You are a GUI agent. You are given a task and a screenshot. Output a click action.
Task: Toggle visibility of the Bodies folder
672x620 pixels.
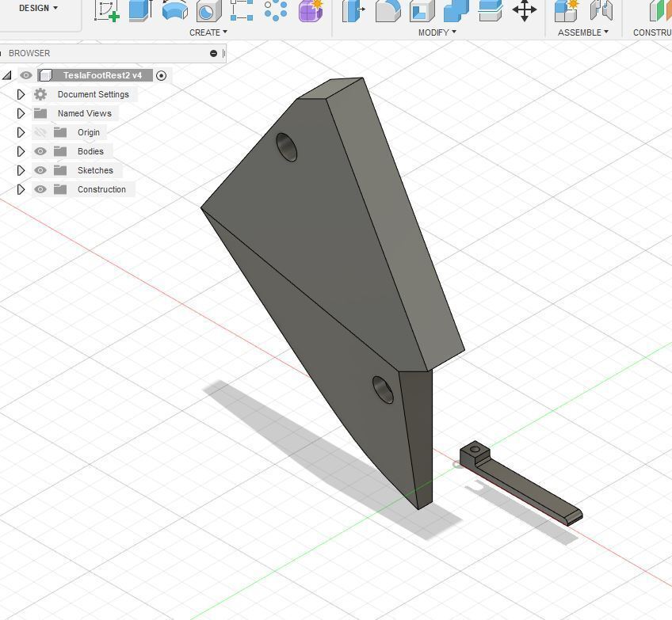pos(40,150)
